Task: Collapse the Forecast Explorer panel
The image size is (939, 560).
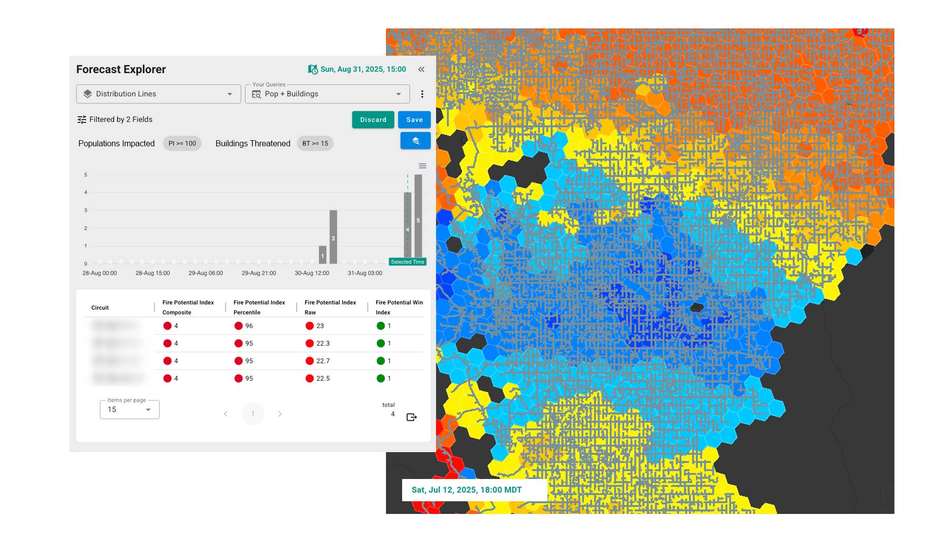Action: [421, 69]
